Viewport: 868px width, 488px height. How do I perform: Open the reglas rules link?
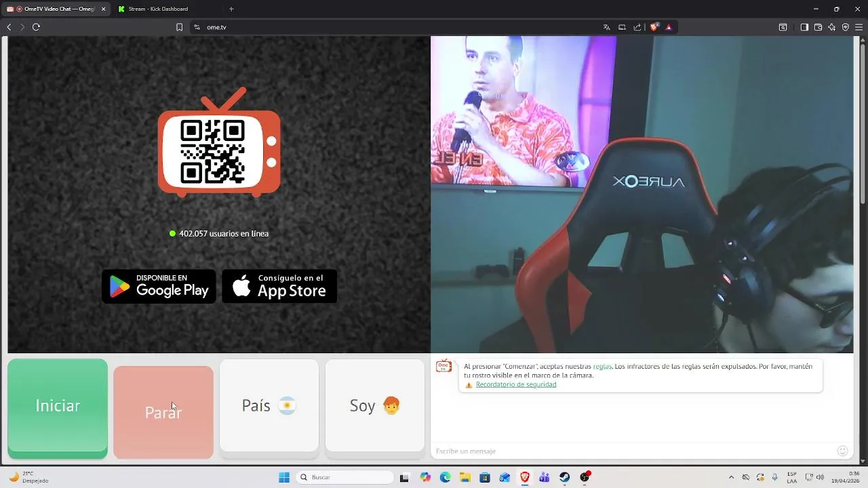coord(602,366)
